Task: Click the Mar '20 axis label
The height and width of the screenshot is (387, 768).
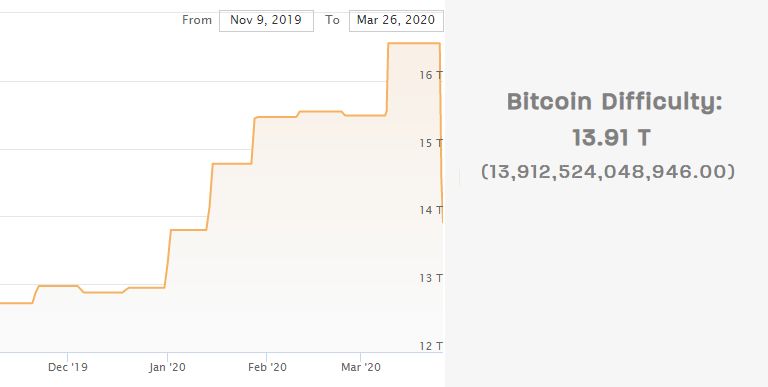Action: tap(360, 367)
